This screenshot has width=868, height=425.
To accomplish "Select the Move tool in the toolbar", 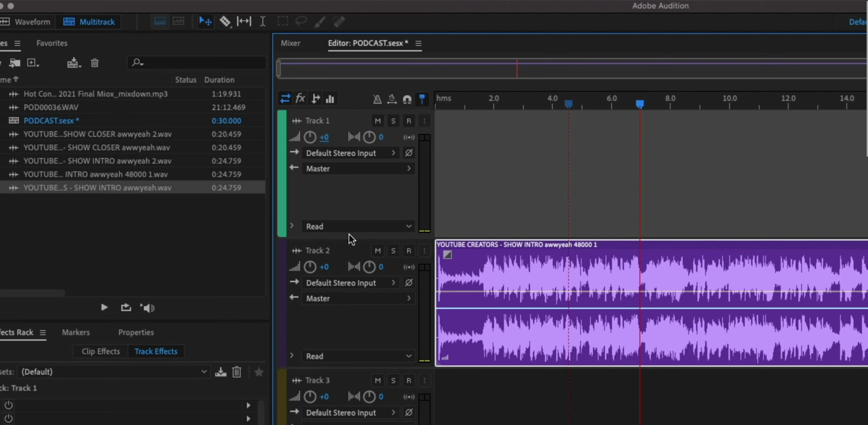I will (x=206, y=21).
